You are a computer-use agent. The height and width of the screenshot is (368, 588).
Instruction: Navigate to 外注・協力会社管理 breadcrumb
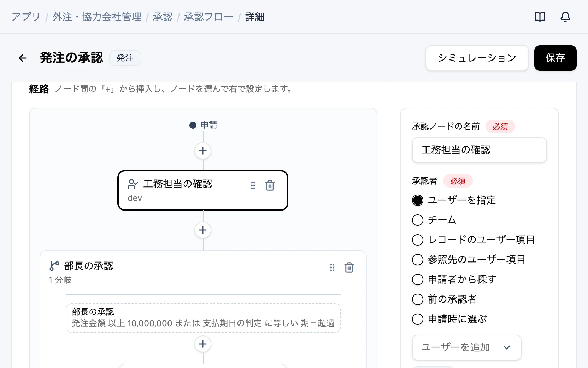coord(97,17)
